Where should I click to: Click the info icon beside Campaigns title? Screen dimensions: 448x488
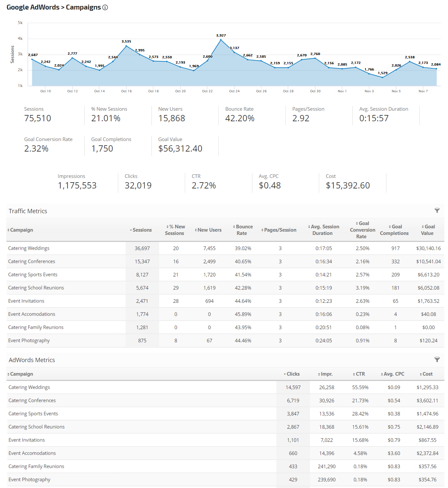coord(105,8)
